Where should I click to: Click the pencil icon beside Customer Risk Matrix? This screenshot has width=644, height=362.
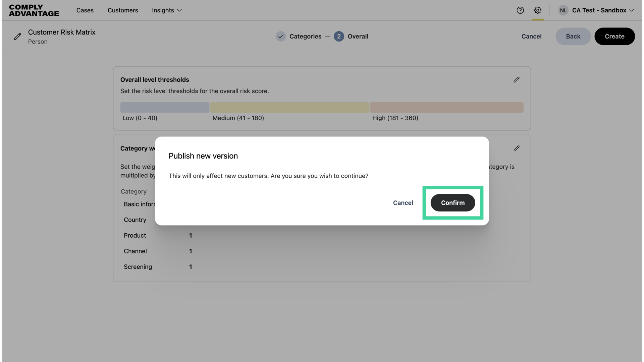click(18, 36)
